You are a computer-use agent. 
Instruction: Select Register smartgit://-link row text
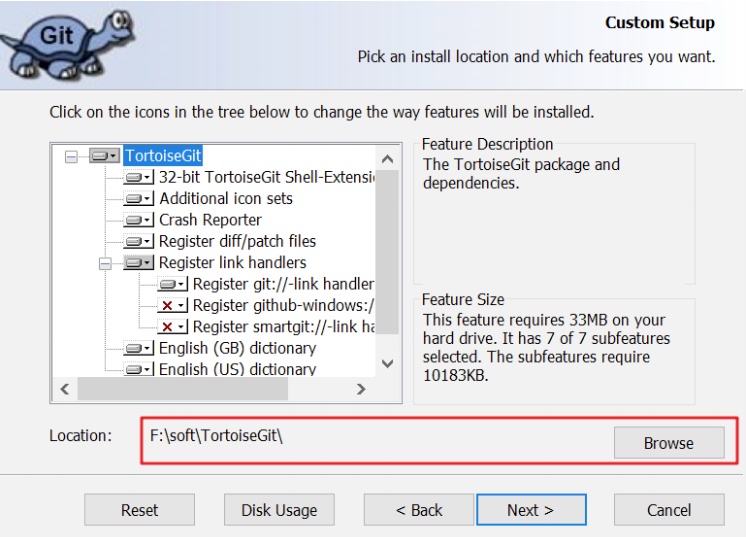pos(284,327)
